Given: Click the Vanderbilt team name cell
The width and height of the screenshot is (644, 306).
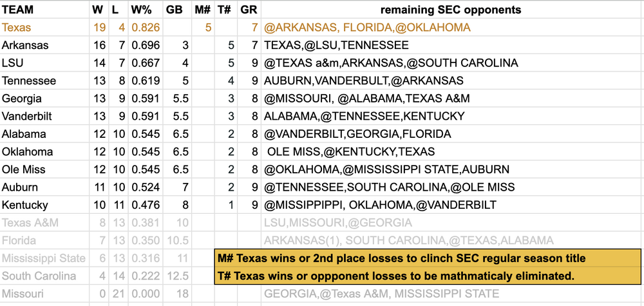Looking at the screenshot, I should [x=28, y=117].
